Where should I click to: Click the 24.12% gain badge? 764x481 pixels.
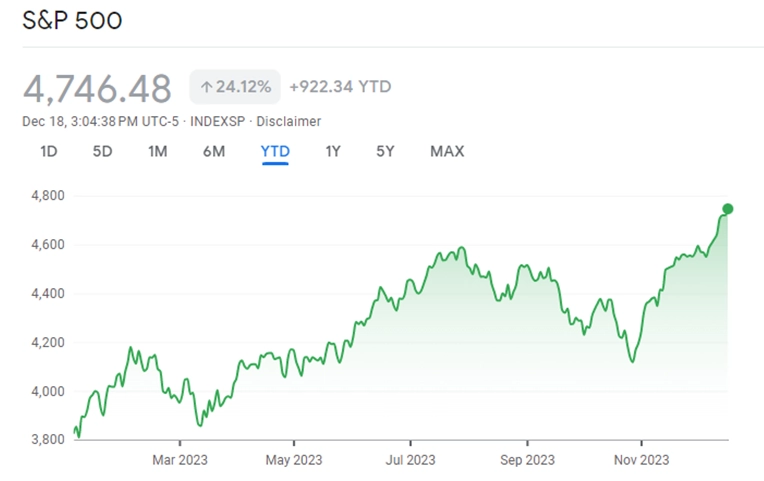pyautogui.click(x=235, y=87)
